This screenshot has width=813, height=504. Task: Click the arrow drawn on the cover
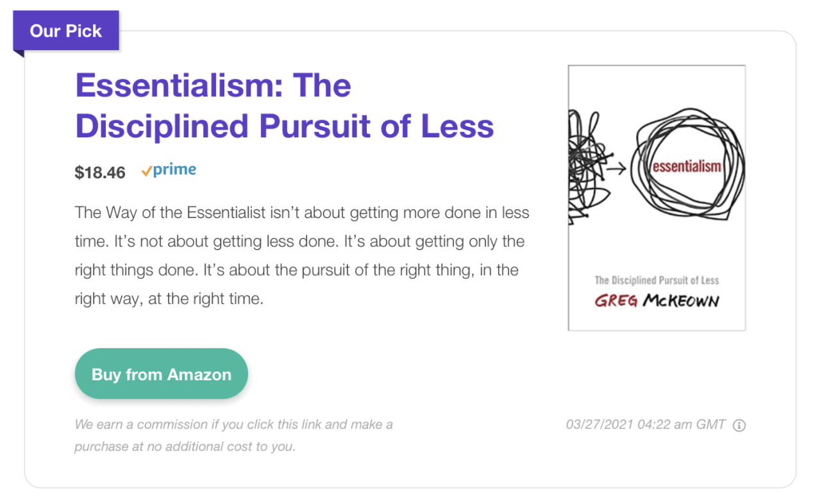pos(616,170)
